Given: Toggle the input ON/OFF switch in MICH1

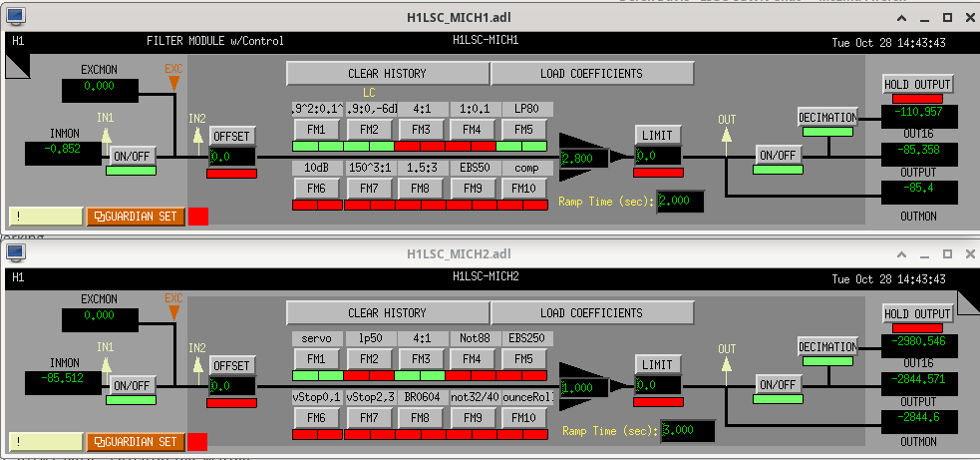Looking at the screenshot, I should coord(131,157).
